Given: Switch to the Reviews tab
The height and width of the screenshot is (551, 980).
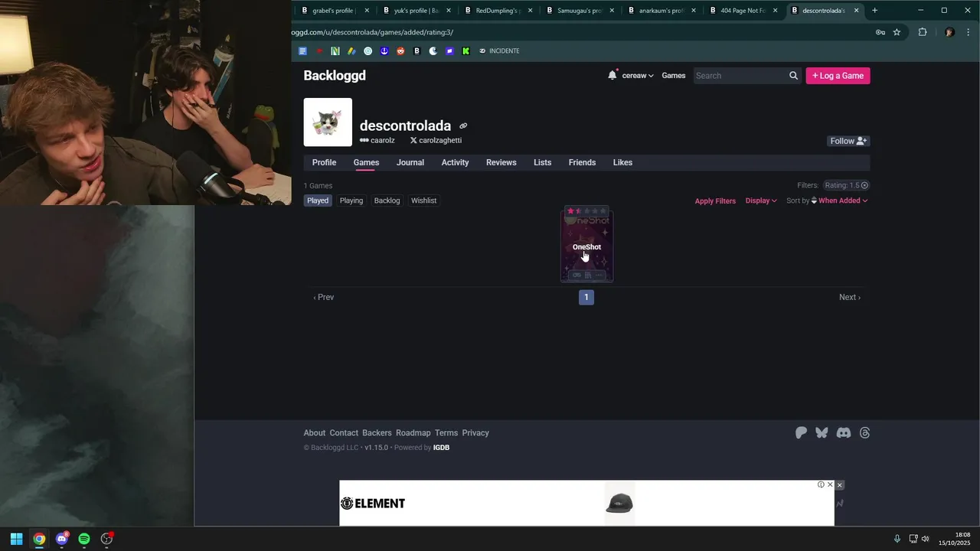Looking at the screenshot, I should click(501, 162).
